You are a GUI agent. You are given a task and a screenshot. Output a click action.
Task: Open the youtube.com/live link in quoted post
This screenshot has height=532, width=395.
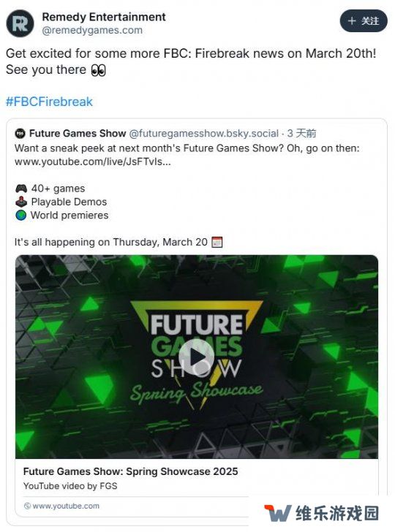[x=93, y=161]
